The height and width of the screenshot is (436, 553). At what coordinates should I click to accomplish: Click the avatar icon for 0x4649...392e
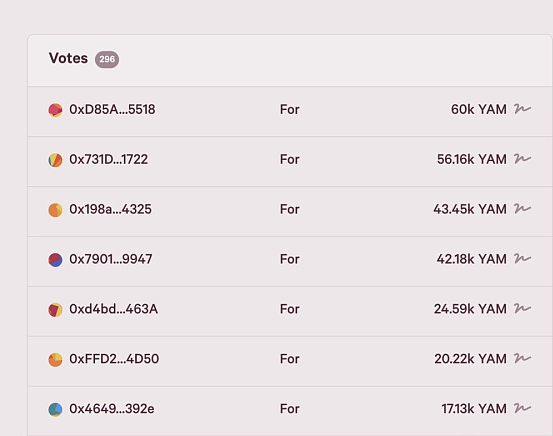(55, 410)
